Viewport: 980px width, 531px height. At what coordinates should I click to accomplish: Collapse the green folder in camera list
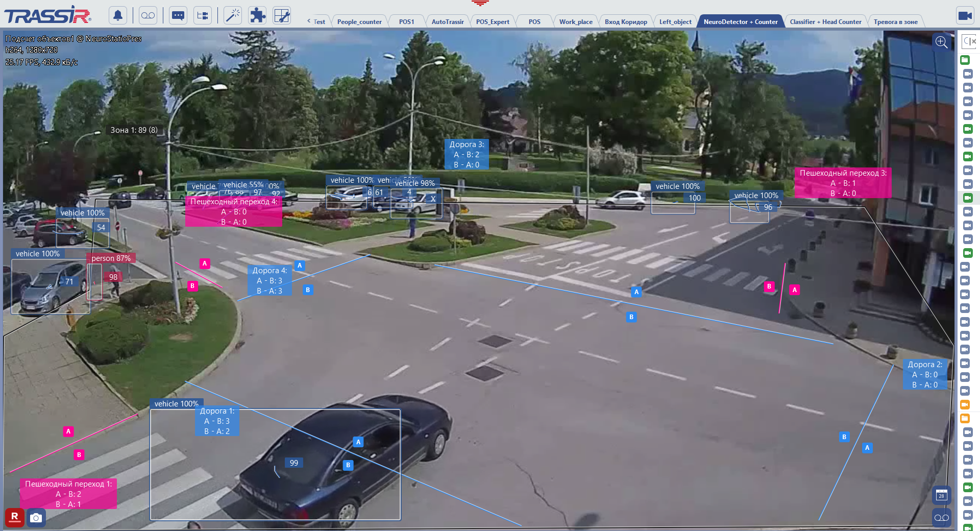tap(965, 60)
